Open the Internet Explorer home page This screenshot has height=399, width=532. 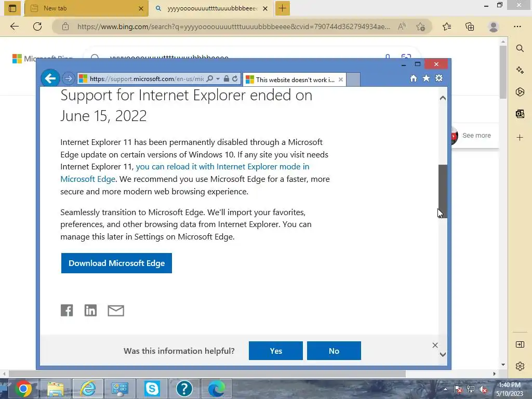[413, 78]
